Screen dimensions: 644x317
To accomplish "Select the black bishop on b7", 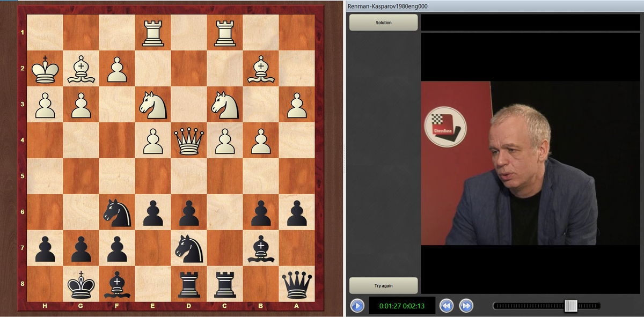I will (261, 248).
